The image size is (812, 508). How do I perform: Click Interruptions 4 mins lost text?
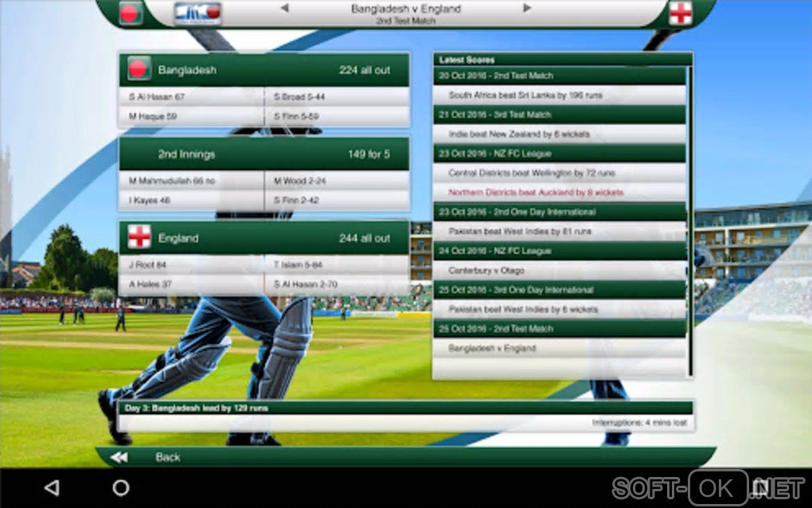point(639,423)
